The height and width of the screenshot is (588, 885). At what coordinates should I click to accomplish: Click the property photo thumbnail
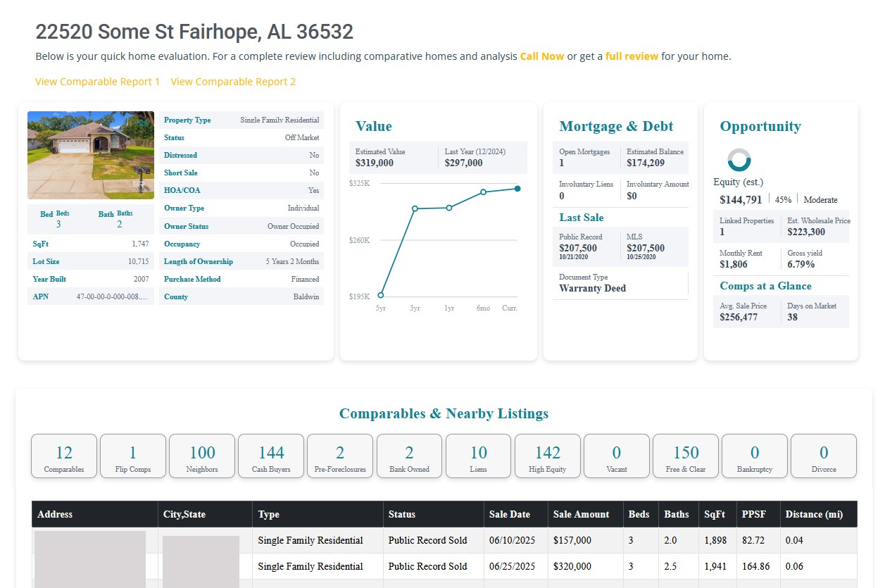point(91,155)
